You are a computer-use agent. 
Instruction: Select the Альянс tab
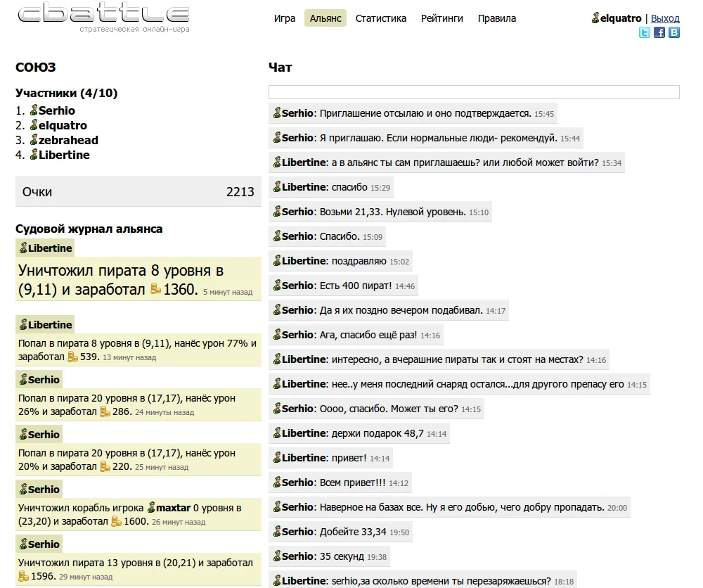(x=325, y=18)
